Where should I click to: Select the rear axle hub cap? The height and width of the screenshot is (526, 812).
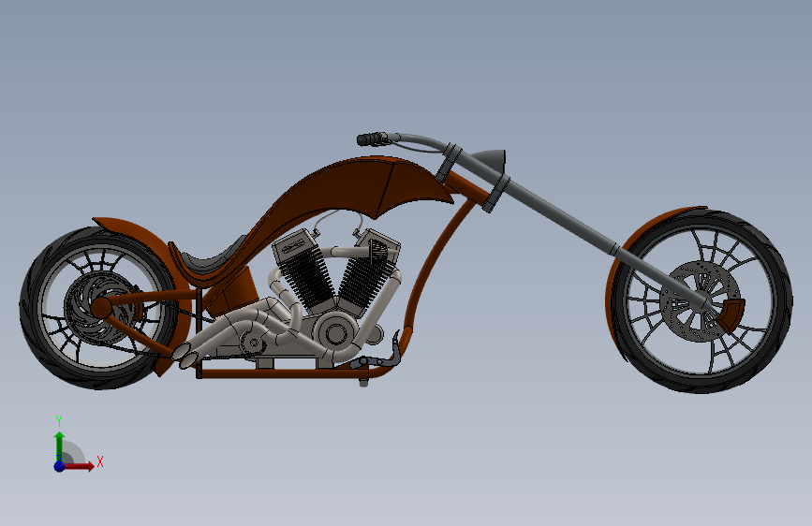point(101,308)
